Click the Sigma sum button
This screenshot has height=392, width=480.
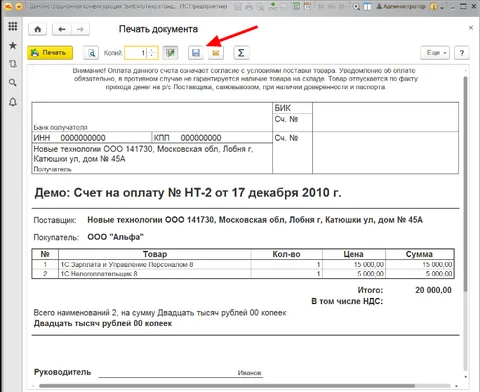tap(241, 53)
